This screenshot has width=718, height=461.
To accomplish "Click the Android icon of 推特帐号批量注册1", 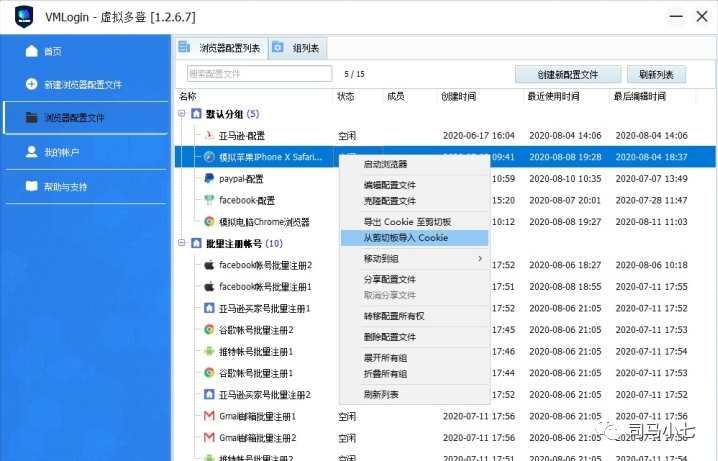I will (x=209, y=351).
